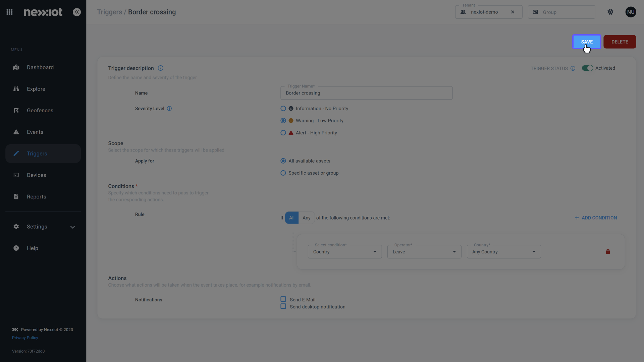Select All available assets scope
Viewport: 644px width, 362px height.
tap(283, 161)
